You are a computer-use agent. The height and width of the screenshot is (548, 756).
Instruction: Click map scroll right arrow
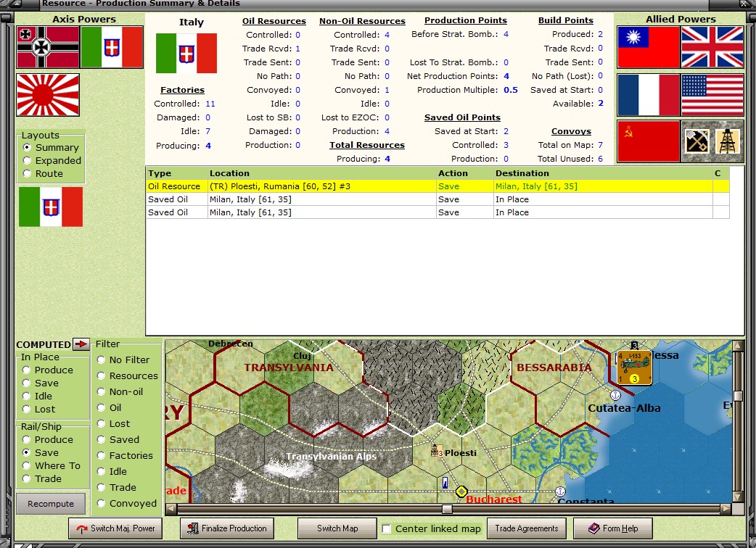click(726, 509)
